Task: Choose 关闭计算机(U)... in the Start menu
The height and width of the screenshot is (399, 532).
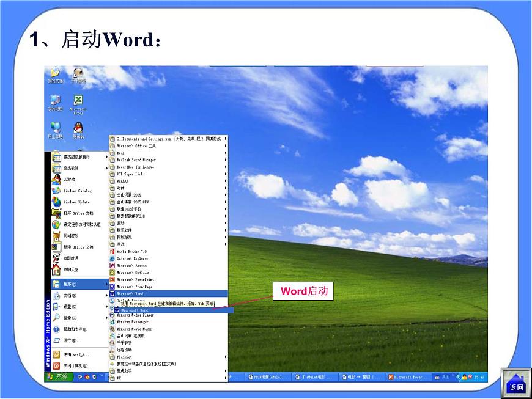Action: pos(79,366)
